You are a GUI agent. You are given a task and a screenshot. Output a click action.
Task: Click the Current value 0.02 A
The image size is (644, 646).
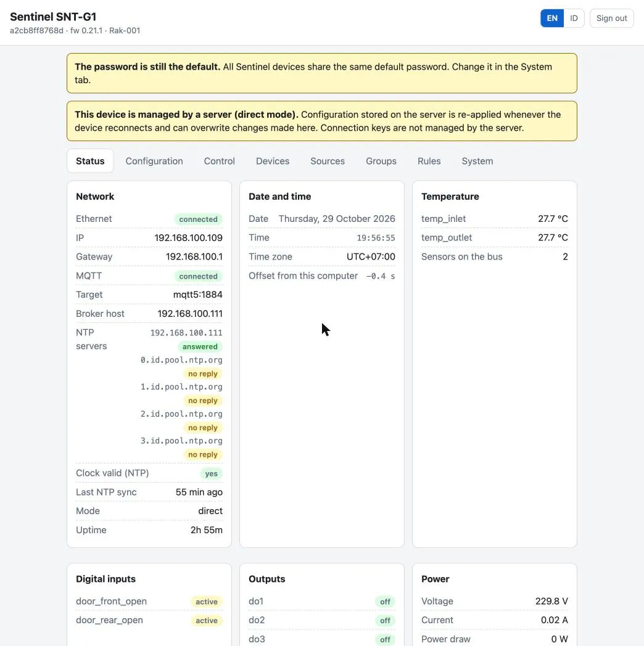coord(555,620)
